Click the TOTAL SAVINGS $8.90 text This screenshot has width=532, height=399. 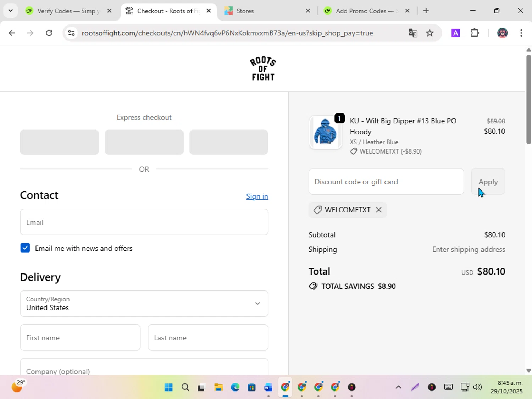(x=358, y=286)
